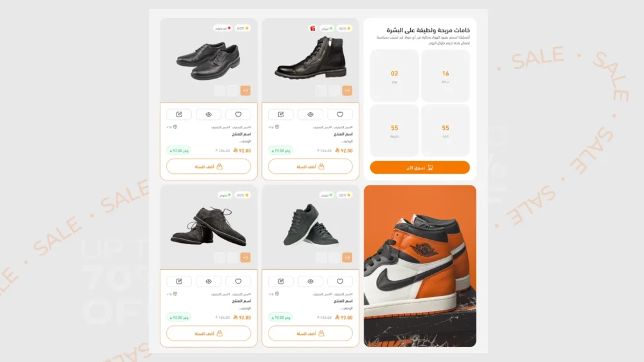Click red gift icon on boot card
644x362 pixels.
(x=312, y=28)
